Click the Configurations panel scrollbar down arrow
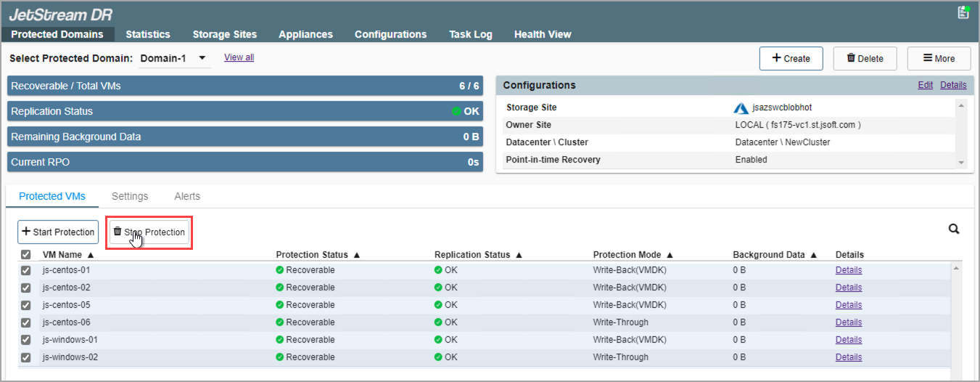 pyautogui.click(x=961, y=163)
